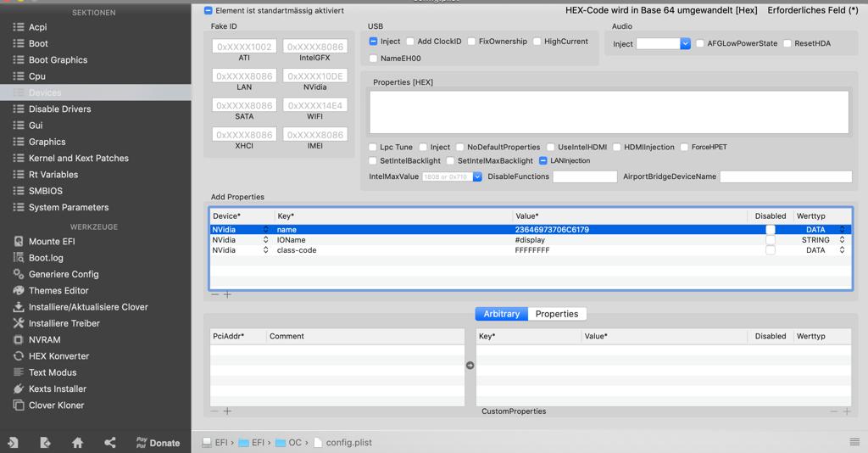Check the ResetHDA option
This screenshot has width=868, height=453.
[x=787, y=44]
